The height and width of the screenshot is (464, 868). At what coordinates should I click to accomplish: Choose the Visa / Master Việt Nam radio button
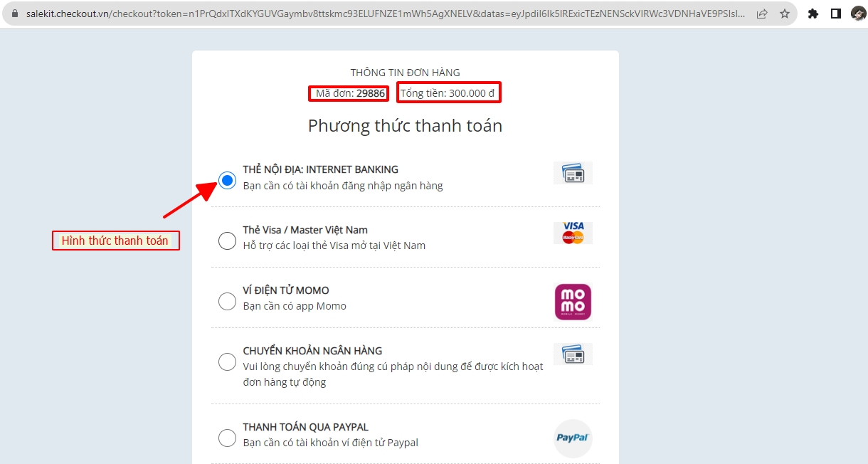click(x=227, y=241)
